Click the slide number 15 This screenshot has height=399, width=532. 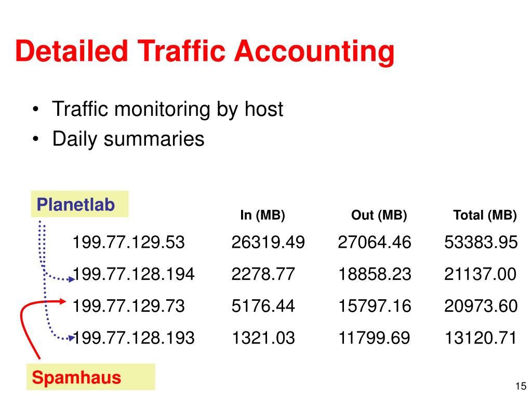521,386
